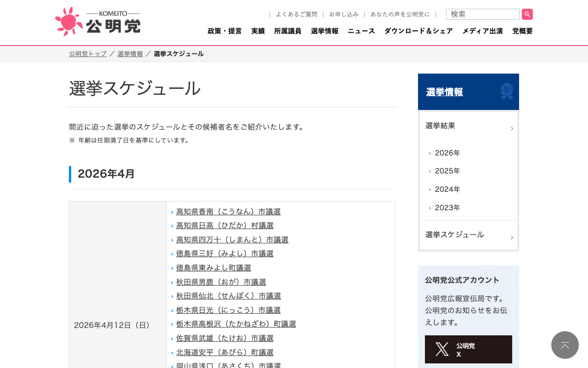Image resolution: width=588 pixels, height=368 pixels.
Task: Click the rose icon in 選挙情報 header
Action: (x=507, y=92)
